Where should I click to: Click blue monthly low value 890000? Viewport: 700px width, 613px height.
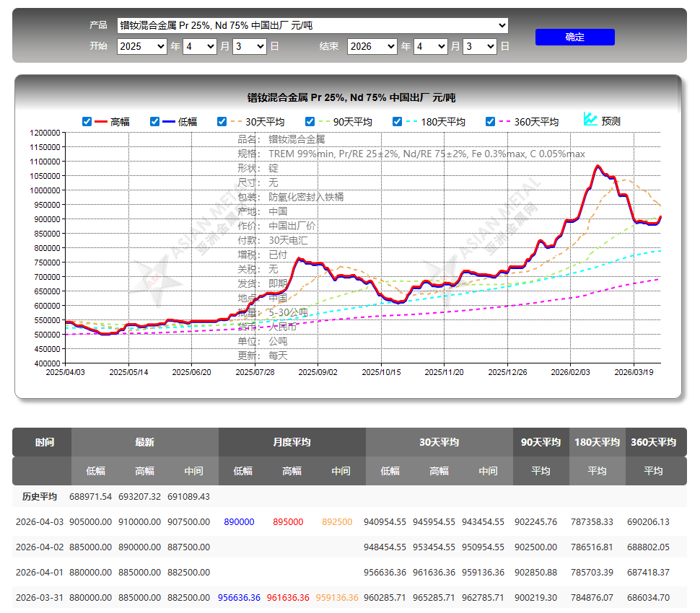click(239, 522)
